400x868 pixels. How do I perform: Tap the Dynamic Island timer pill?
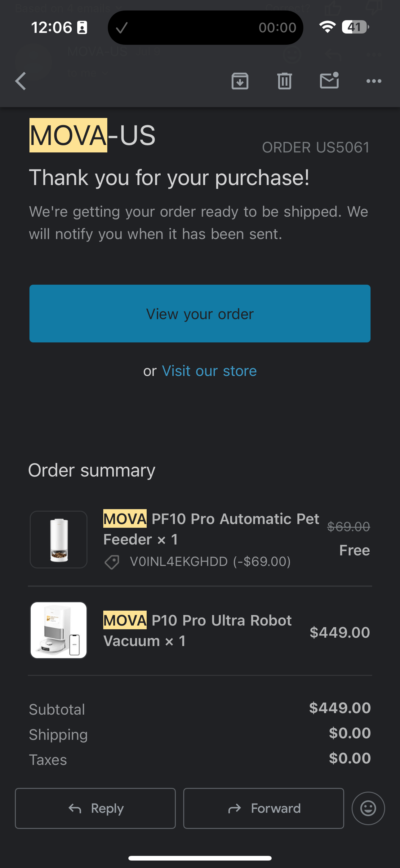pyautogui.click(x=205, y=28)
